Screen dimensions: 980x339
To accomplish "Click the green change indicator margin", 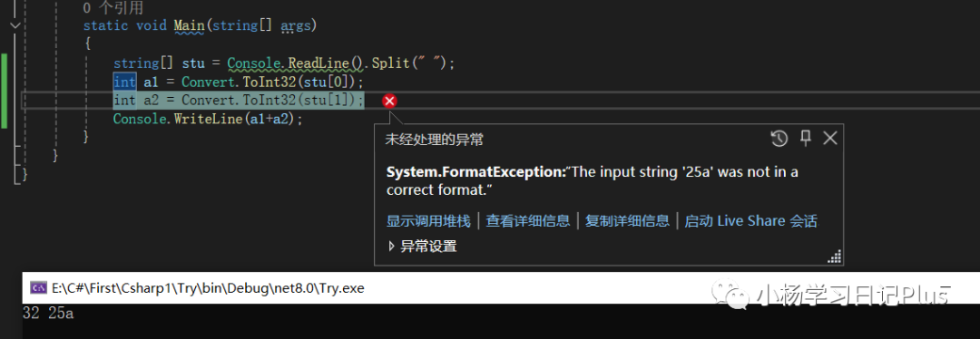I will pyautogui.click(x=4, y=91).
